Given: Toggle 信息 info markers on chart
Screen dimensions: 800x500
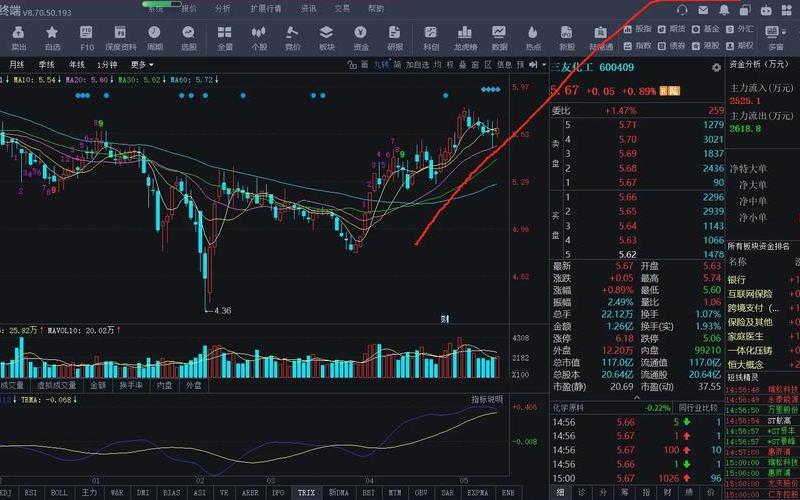Looking at the screenshot, I should (x=504, y=65).
